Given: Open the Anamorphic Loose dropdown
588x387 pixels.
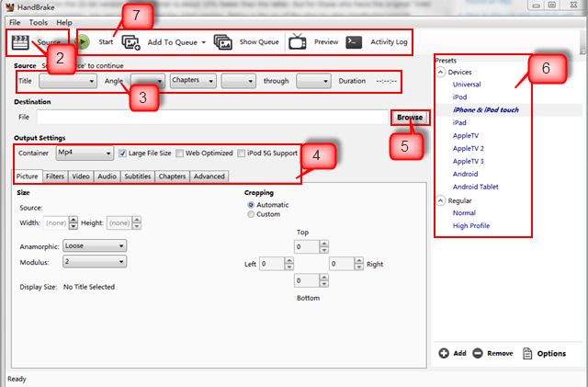Looking at the screenshot, I should tap(95, 245).
